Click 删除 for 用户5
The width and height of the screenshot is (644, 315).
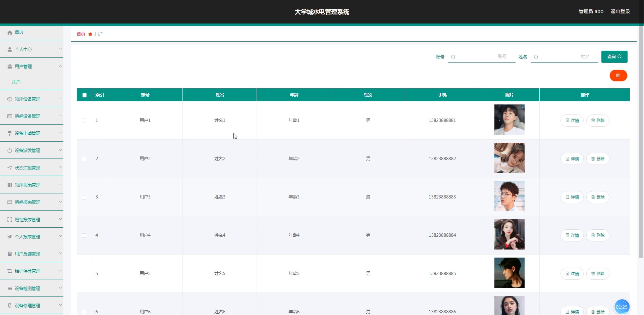pyautogui.click(x=598, y=274)
